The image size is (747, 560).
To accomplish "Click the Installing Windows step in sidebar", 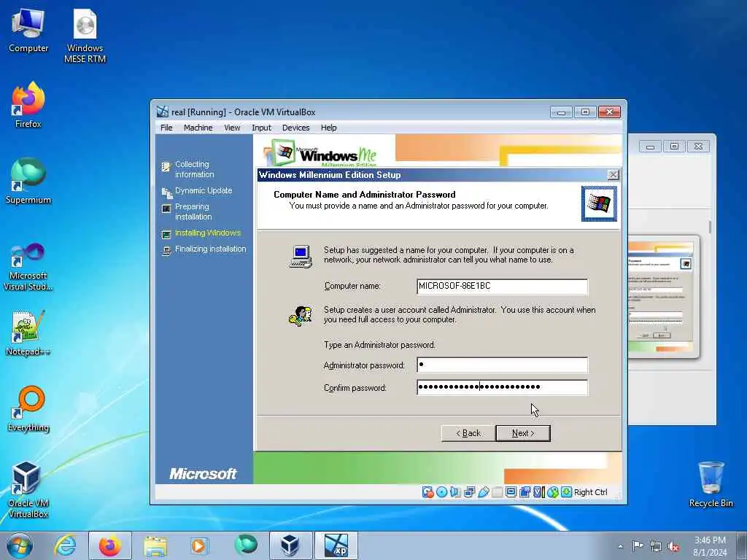I will point(208,233).
